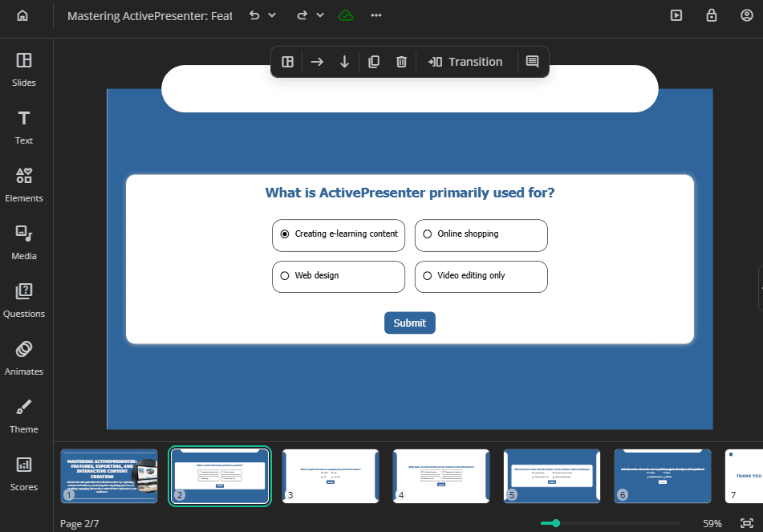Open the more options ellipsis menu

376,15
